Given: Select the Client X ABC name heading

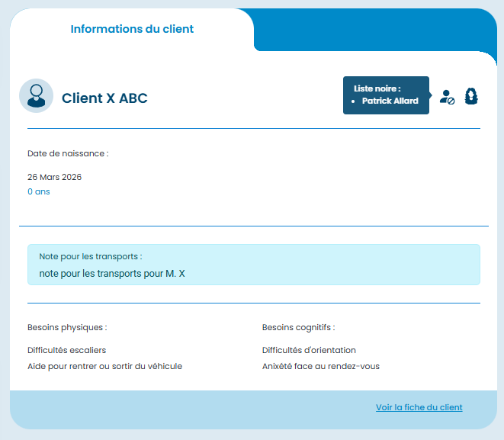Looking at the screenshot, I should (104, 98).
